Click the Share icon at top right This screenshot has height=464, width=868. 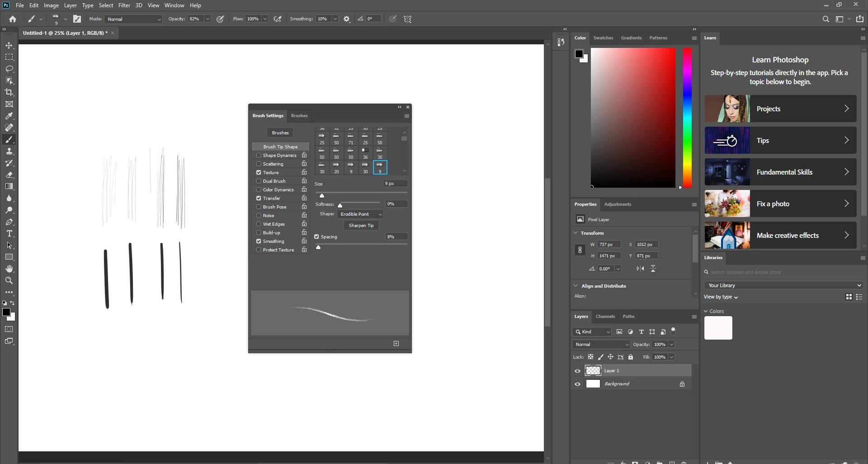click(860, 19)
